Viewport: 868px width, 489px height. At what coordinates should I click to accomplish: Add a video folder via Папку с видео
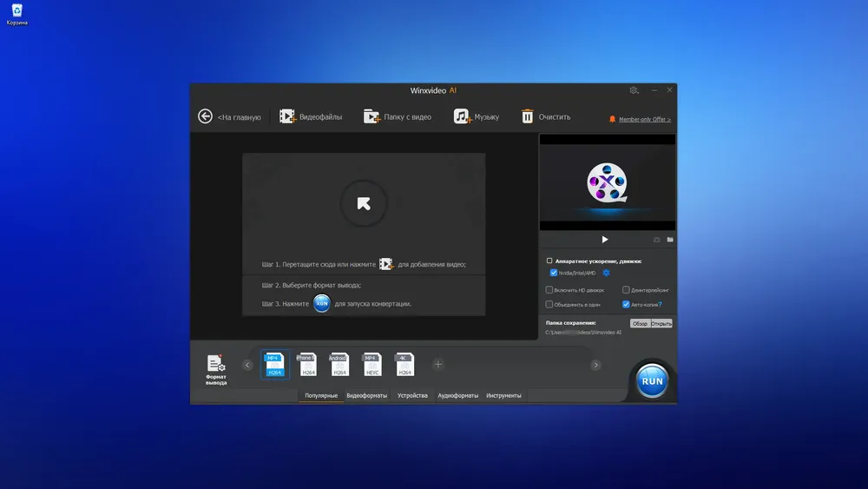(372, 116)
